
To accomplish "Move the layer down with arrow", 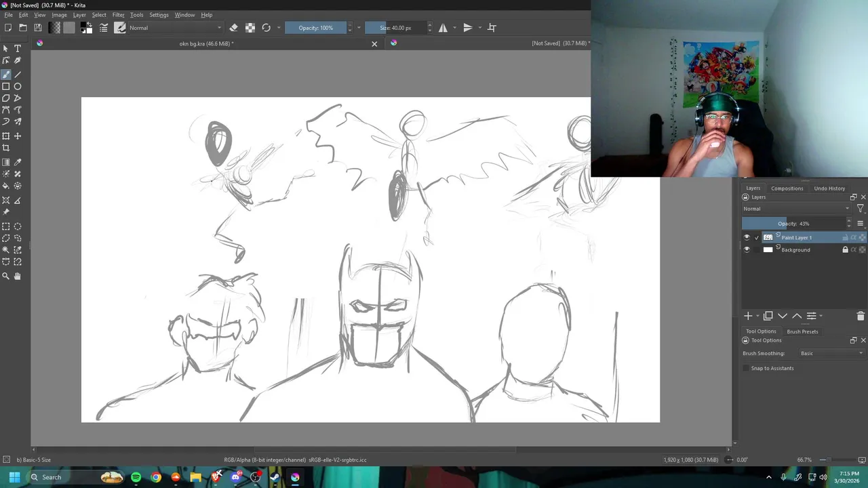I will coord(783,316).
